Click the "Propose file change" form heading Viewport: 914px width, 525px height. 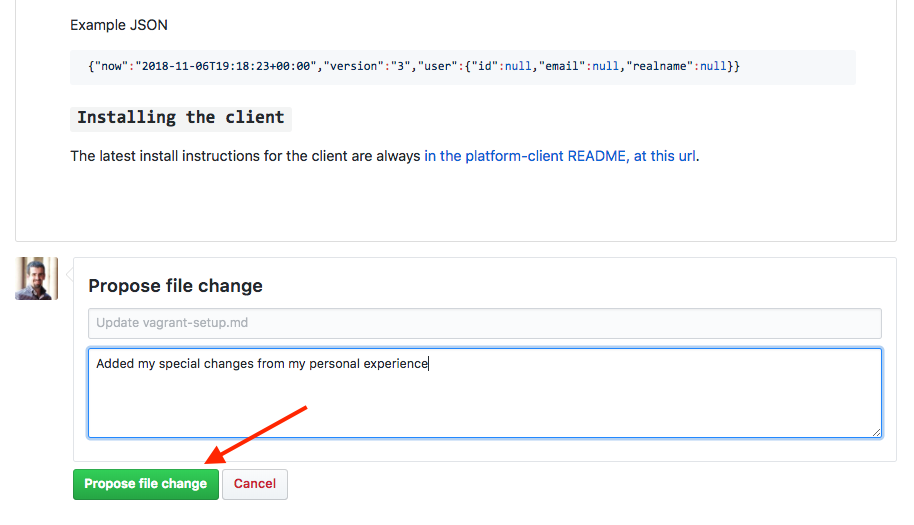coord(175,286)
